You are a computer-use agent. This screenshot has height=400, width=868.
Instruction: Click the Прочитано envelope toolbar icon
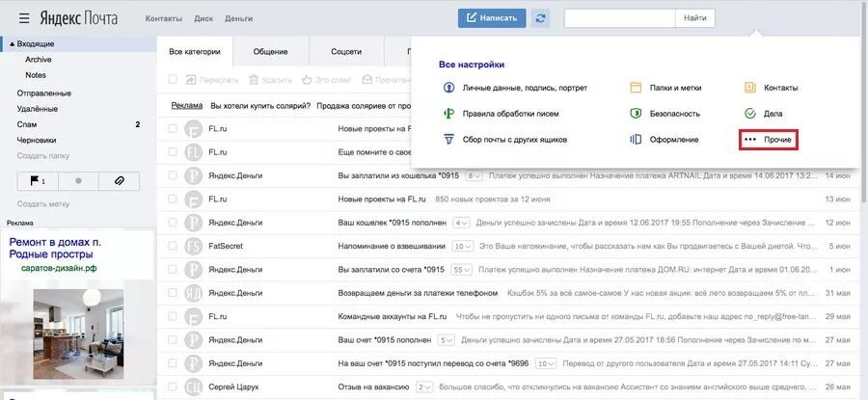(x=367, y=80)
